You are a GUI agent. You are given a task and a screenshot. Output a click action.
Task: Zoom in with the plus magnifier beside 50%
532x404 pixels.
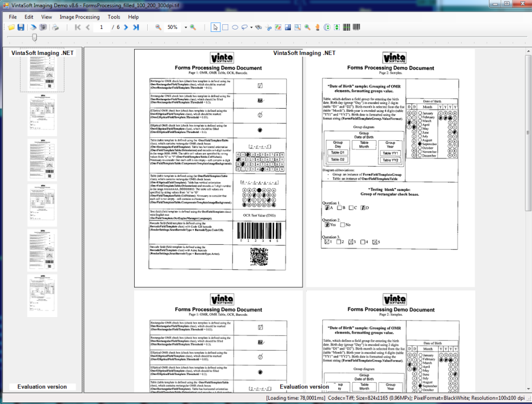tap(193, 27)
